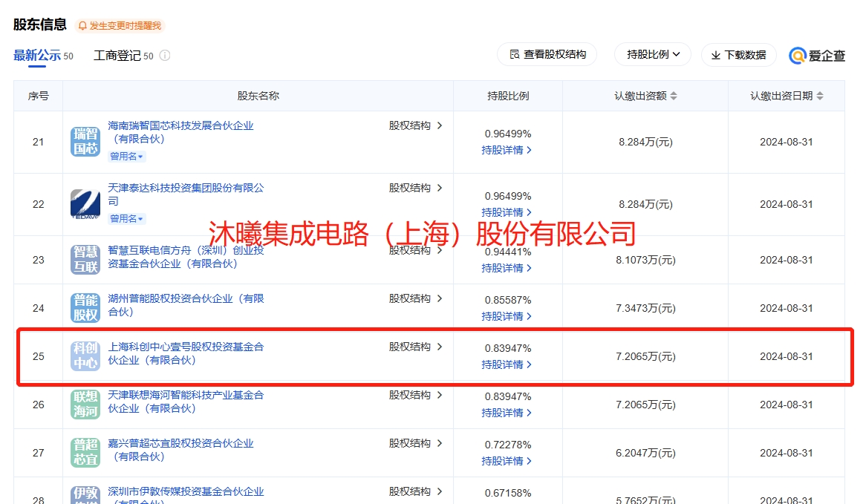
Task: View 持股详情 for row 22
Action: 507,212
